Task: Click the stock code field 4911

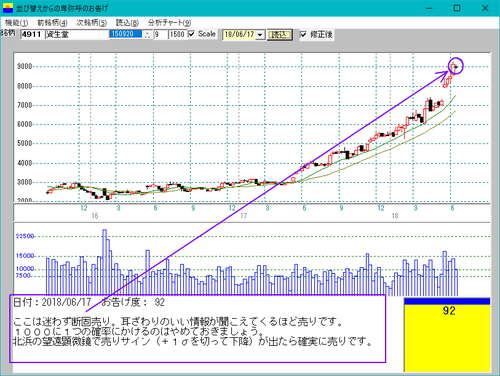Action: [x=32, y=34]
